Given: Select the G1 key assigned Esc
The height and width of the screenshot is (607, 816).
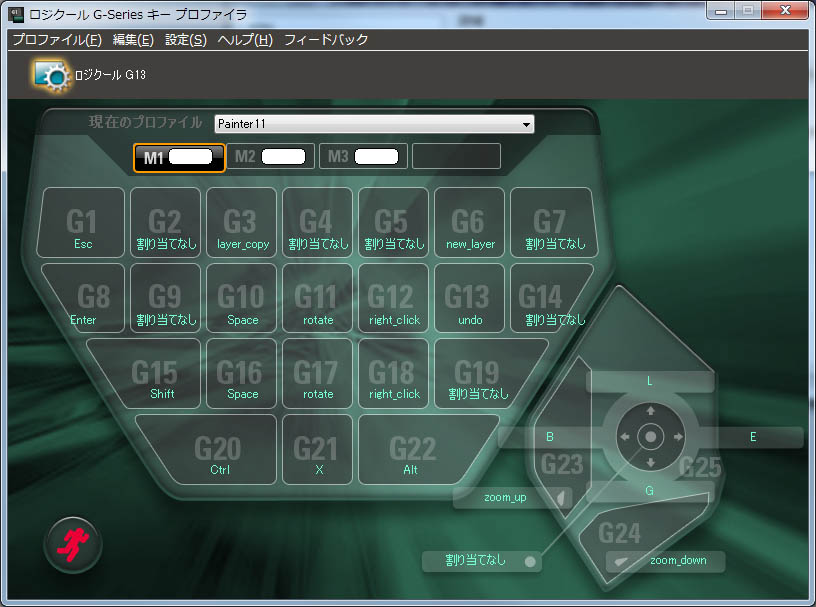Looking at the screenshot, I should [x=81, y=223].
